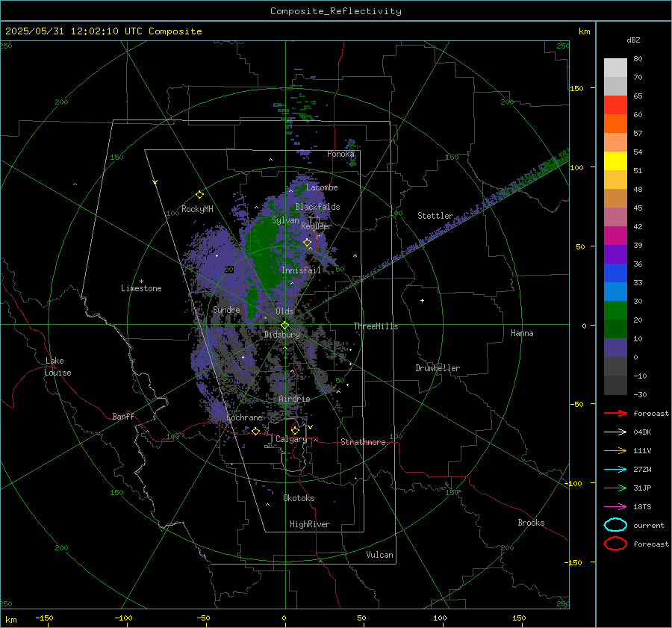672x628 pixels.
Task: Click the Hanna city label
Action: point(522,333)
